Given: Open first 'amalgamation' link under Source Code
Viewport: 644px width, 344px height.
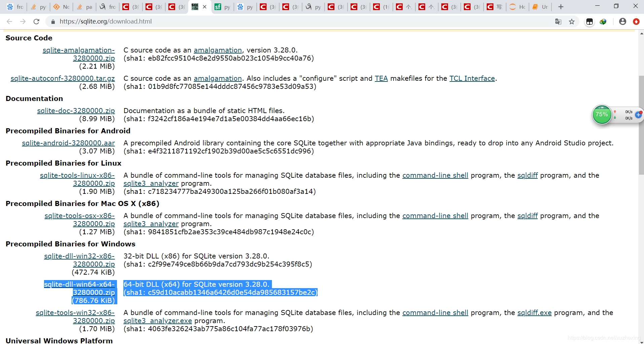Looking at the screenshot, I should [x=218, y=50].
